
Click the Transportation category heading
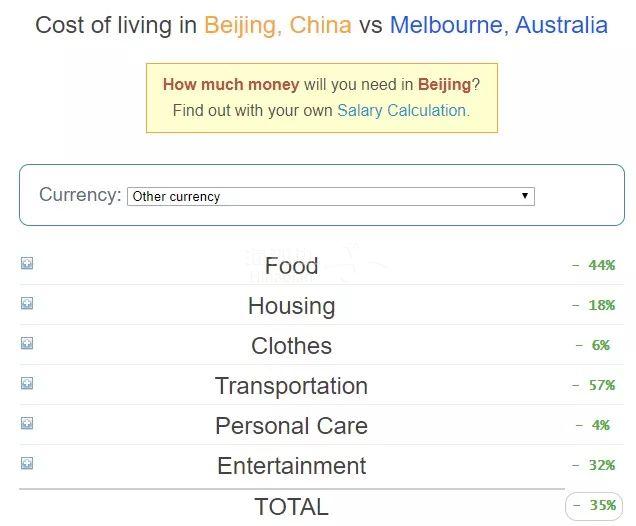(291, 386)
